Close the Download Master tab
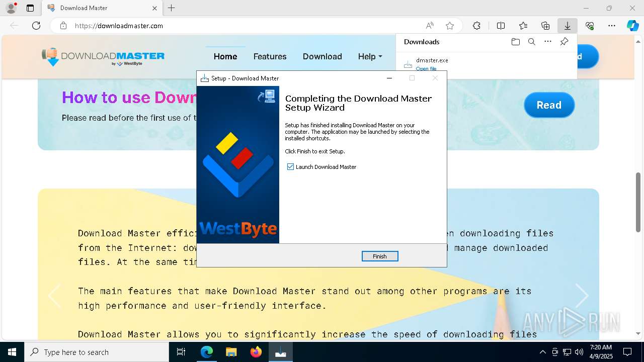 pos(155,8)
